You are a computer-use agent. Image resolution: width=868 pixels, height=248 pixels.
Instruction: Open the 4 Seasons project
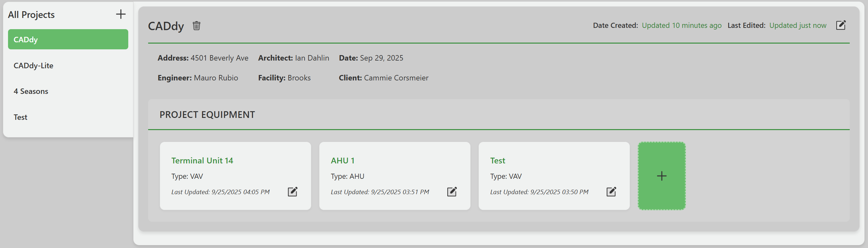31,91
